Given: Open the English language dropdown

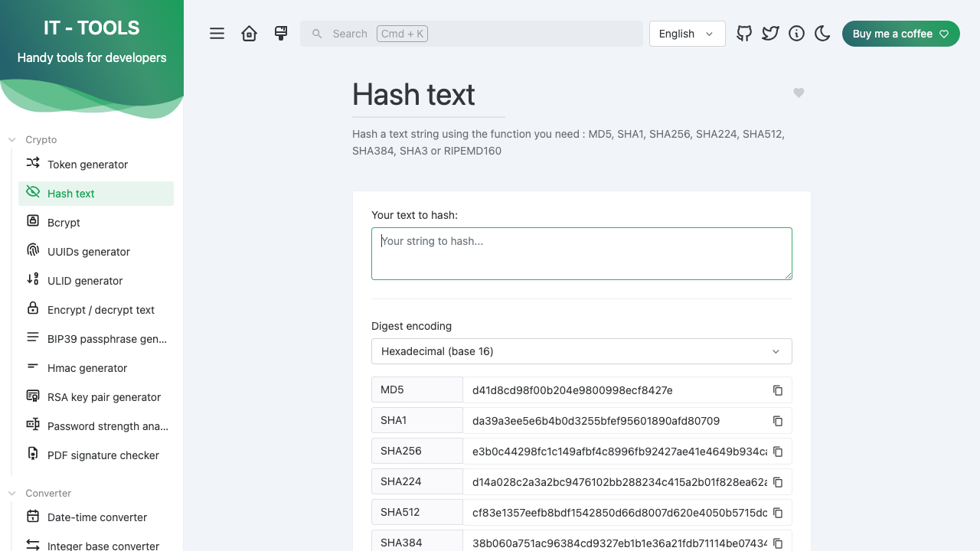Looking at the screenshot, I should (687, 34).
